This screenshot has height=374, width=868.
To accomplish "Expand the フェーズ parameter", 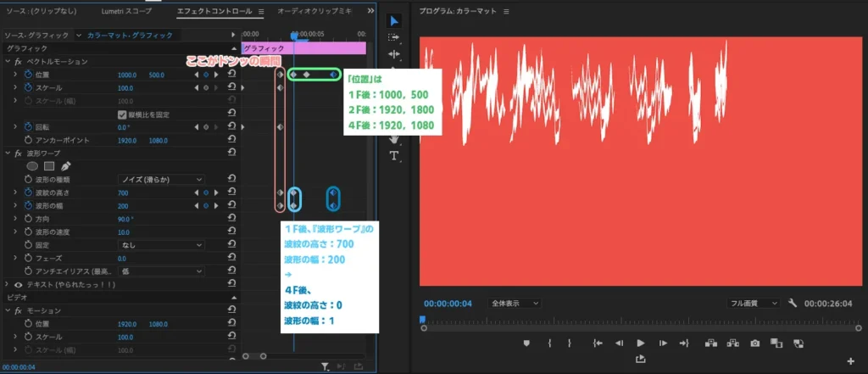I will [x=15, y=258].
